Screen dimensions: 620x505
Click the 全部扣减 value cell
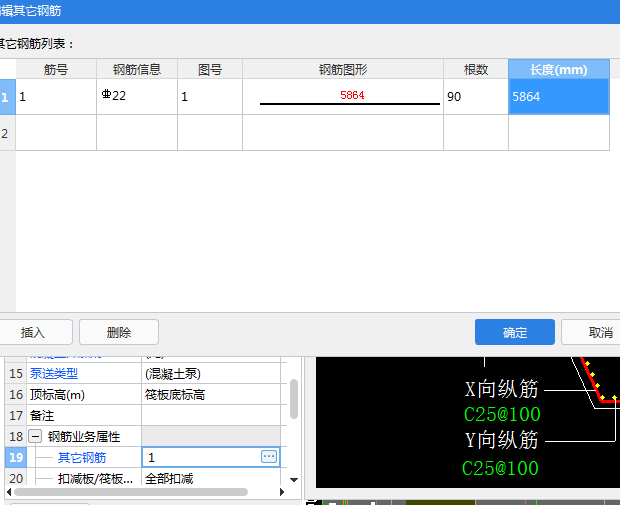[x=211, y=478]
